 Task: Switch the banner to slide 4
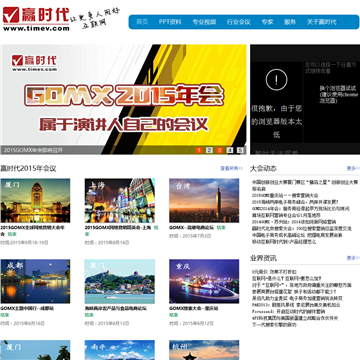pos(230,150)
